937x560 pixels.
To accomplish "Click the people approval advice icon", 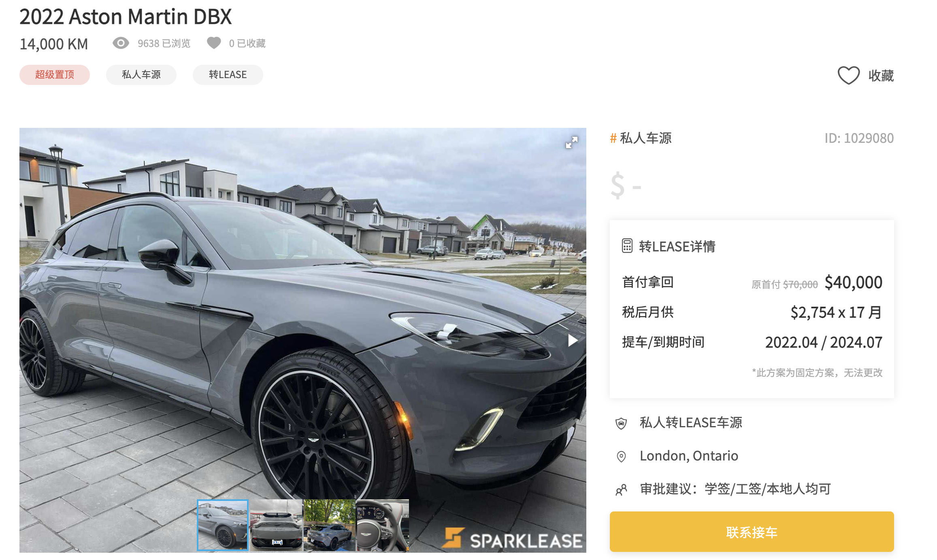I will point(621,490).
